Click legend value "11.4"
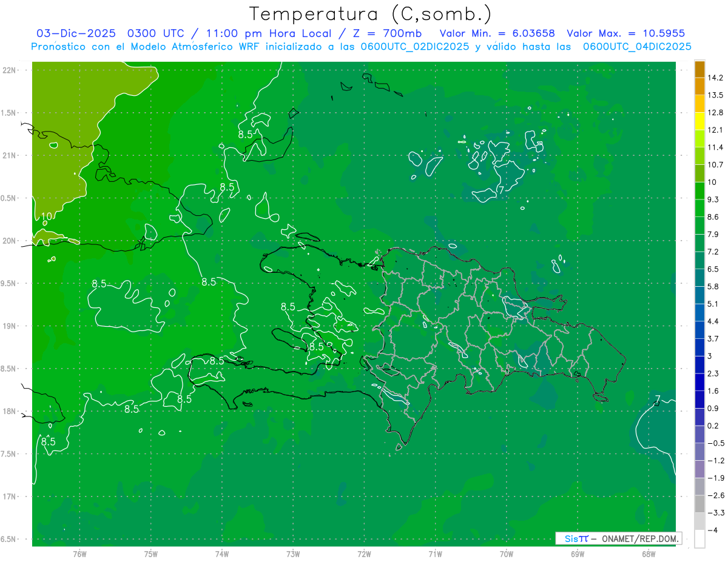 [x=716, y=147]
